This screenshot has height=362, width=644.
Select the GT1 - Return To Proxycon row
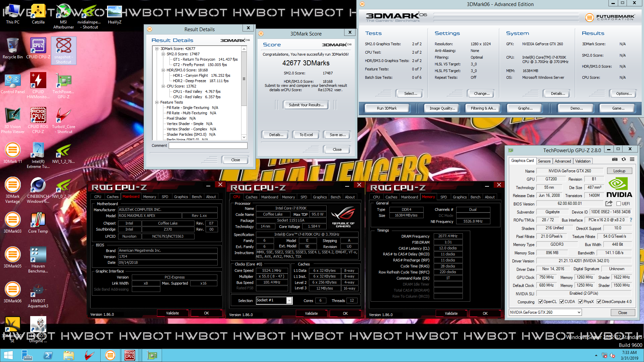205,59
